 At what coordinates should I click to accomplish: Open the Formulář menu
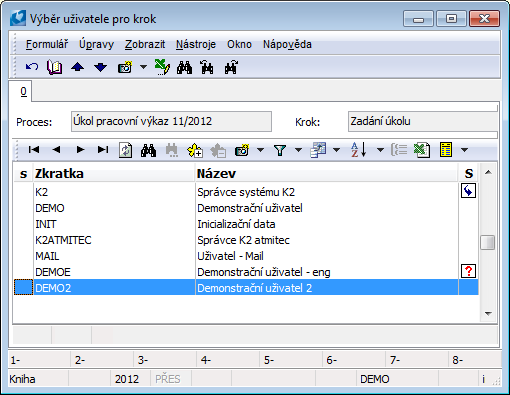pos(47,44)
